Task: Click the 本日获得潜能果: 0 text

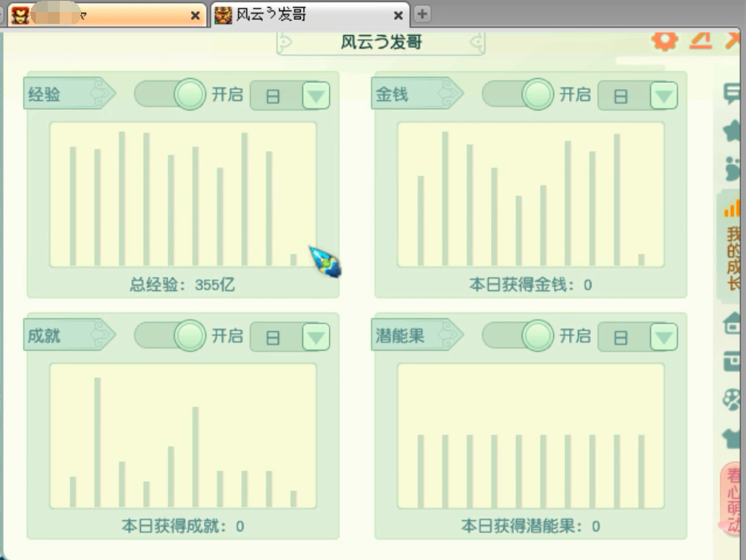Action: (530, 527)
